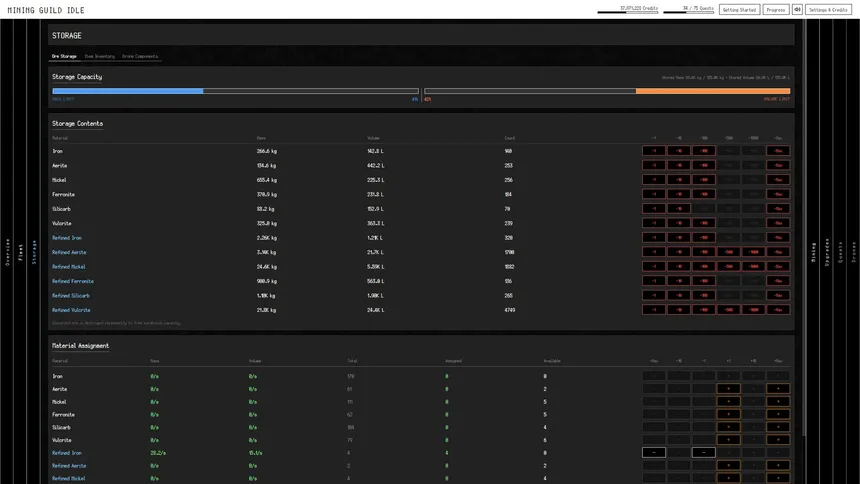Discard 1 Iron from storage

(654, 151)
